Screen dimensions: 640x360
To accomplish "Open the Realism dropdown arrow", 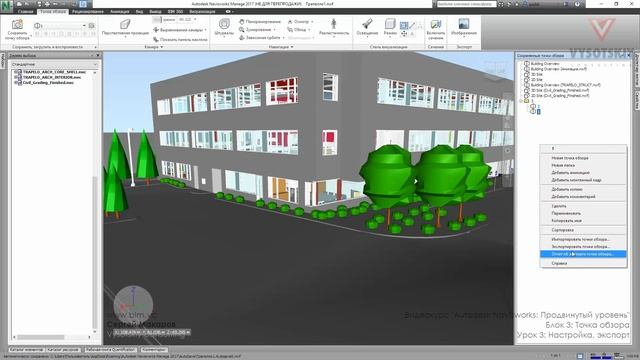I will pos(334,37).
